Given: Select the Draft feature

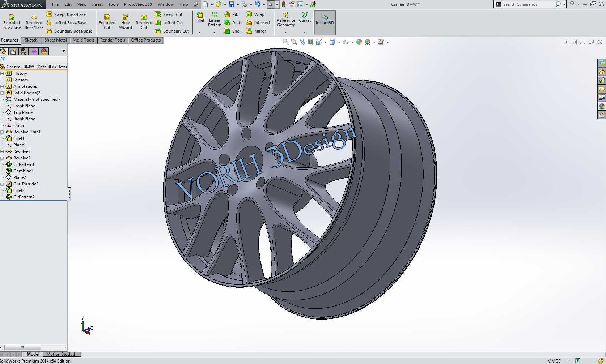Looking at the screenshot, I should 233,23.
